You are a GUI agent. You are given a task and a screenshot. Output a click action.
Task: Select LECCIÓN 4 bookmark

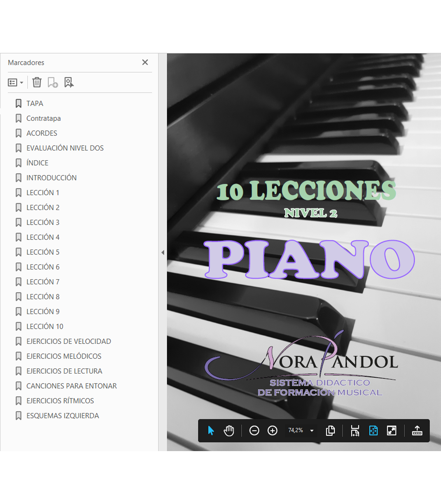pyautogui.click(x=43, y=237)
